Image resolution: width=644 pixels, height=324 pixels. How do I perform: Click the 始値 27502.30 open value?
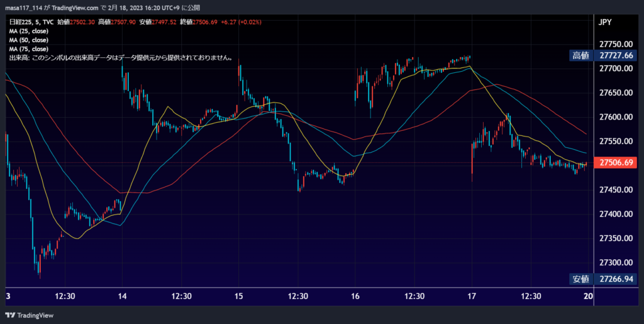76,22
